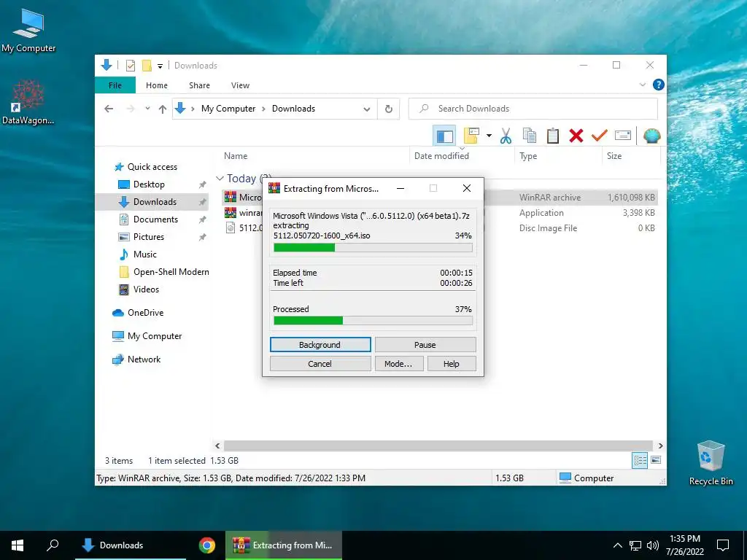Click the orange checkmark toolbar icon
Viewport: 747px width, 560px height.
pos(600,136)
